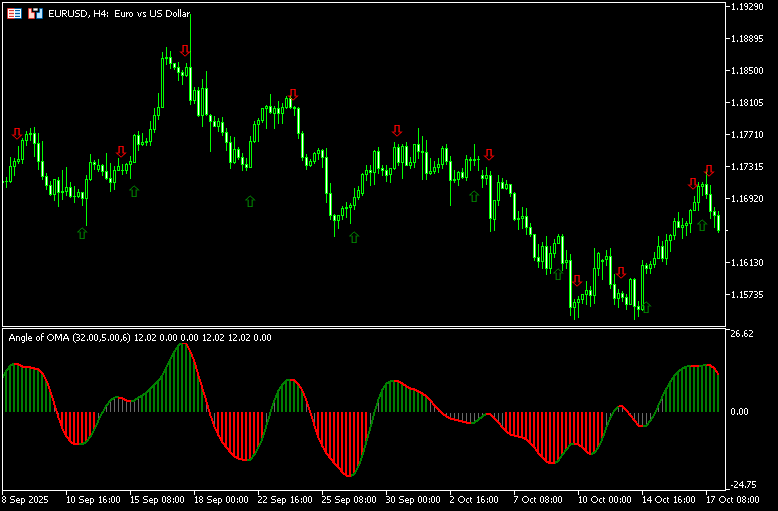Click the 0.00 indicator zero level label

pos(739,412)
